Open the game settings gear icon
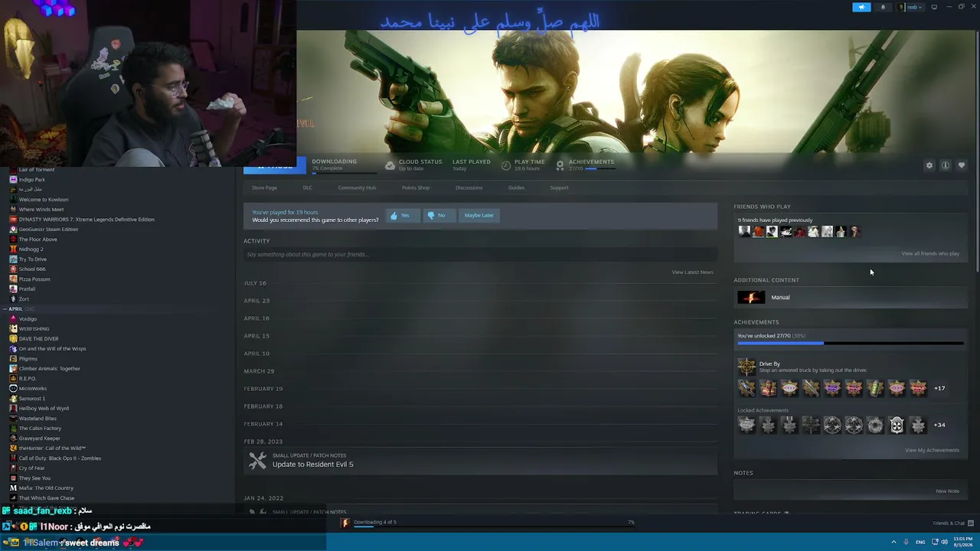This screenshot has width=980, height=551. [929, 165]
